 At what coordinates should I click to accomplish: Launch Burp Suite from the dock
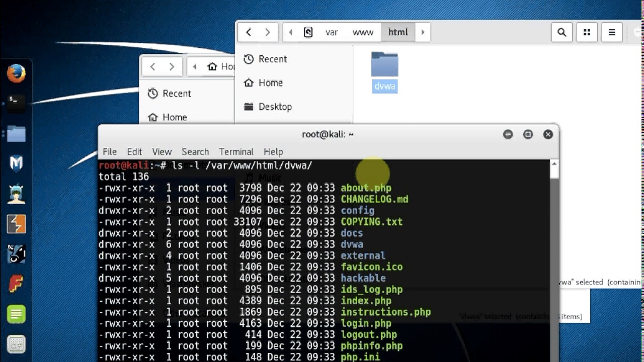tap(16, 224)
